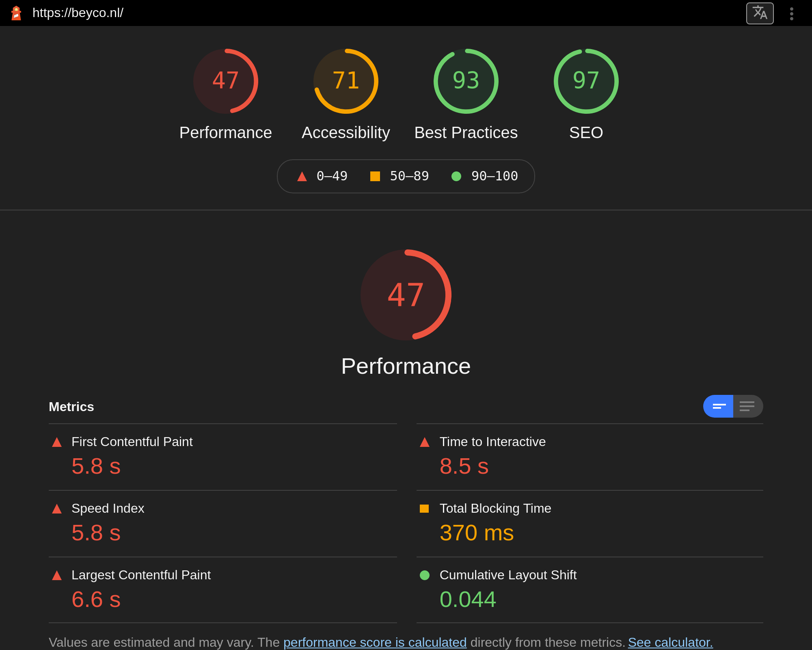The height and width of the screenshot is (650, 812).
Task: Click the Accessibility label under gauge
Action: (346, 133)
